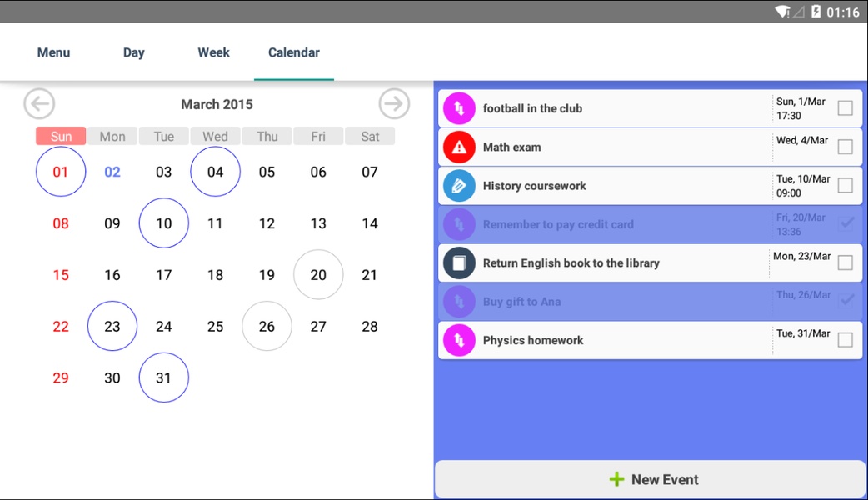Tap the Wi-Fi status icon
868x500 pixels.
(782, 12)
